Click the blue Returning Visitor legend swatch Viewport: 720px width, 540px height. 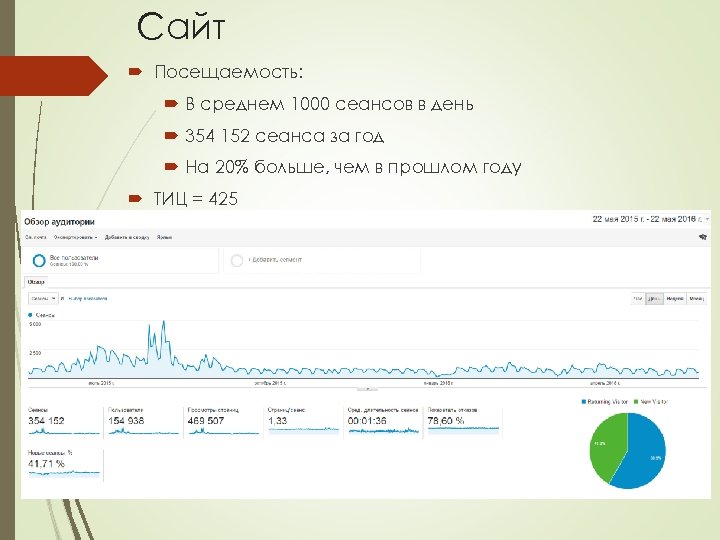584,402
